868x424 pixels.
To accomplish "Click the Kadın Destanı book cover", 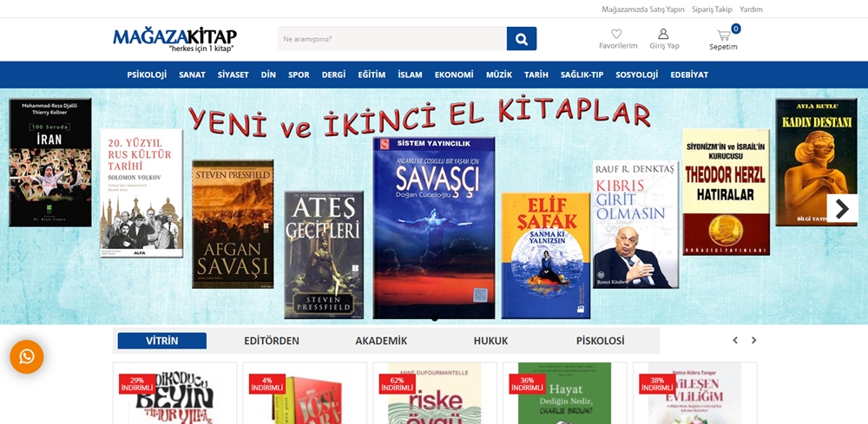I will 817,162.
